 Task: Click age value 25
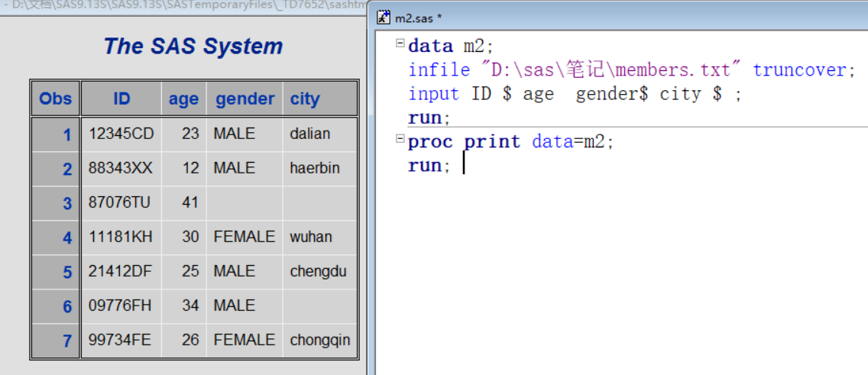tap(189, 271)
